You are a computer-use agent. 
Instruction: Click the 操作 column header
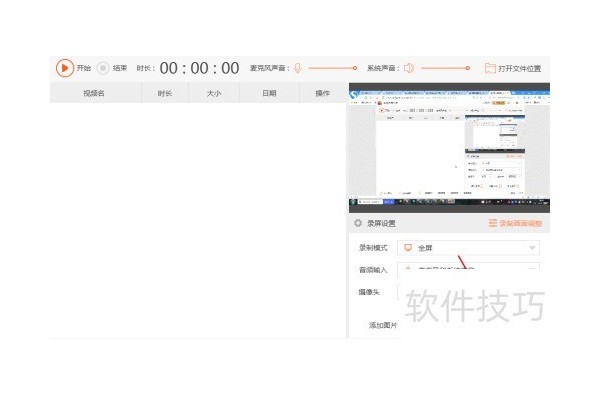[x=322, y=93]
